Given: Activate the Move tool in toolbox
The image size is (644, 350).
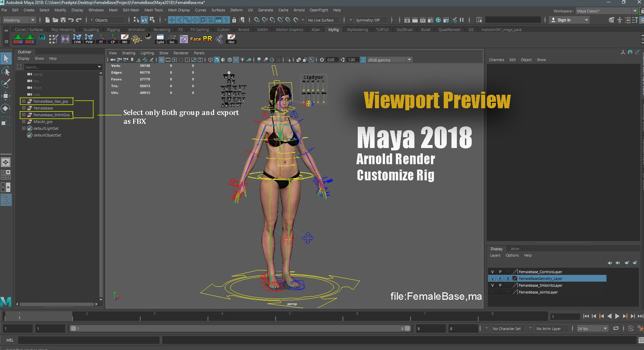Looking at the screenshot, I should (x=6, y=96).
